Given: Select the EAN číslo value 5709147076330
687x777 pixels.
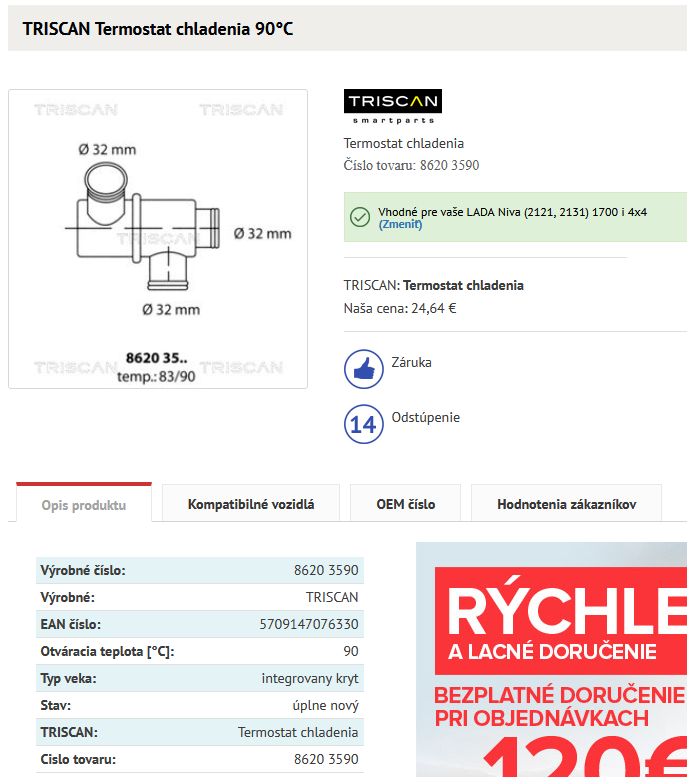Looking at the screenshot, I should click(308, 625).
